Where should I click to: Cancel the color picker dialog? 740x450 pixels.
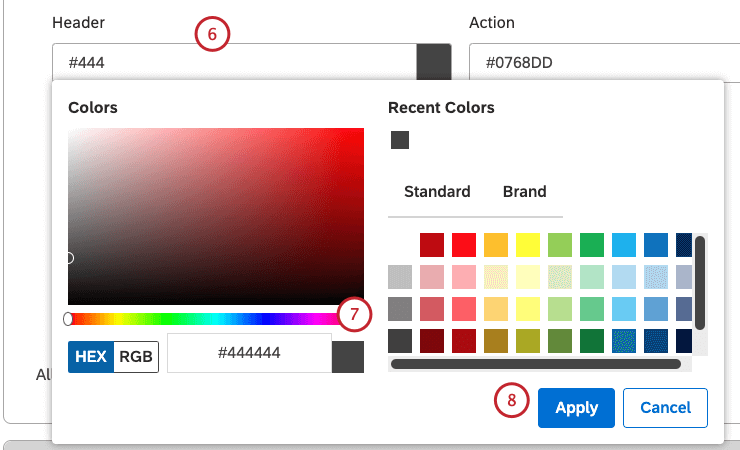[665, 407]
